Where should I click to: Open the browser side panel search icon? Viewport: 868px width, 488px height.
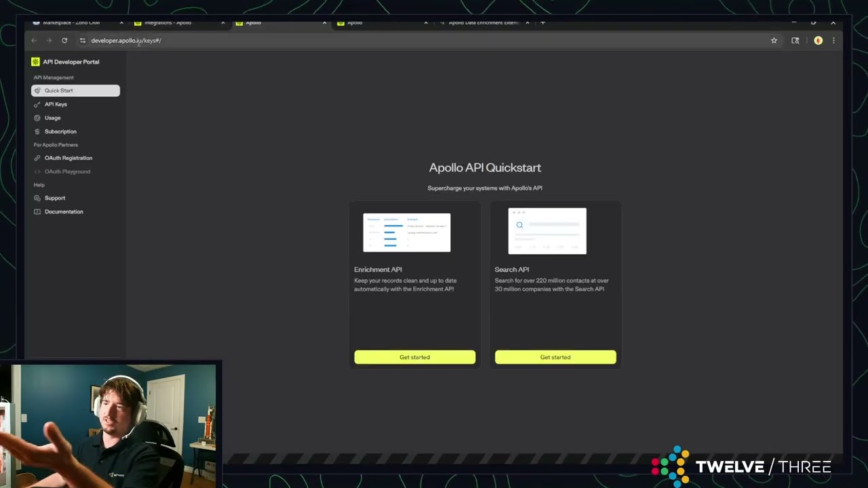tap(795, 41)
